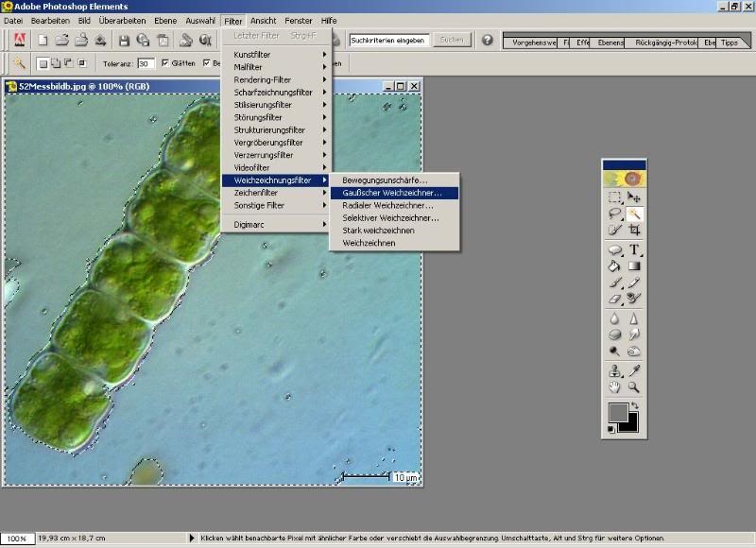The height and width of the screenshot is (548, 756).
Task: Click the help question mark icon
Action: click(x=488, y=41)
